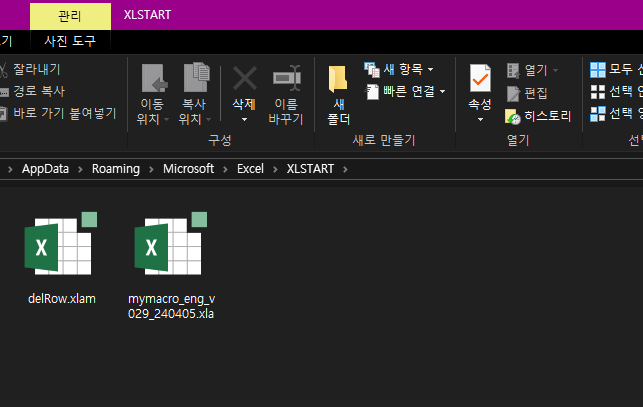Expand the 삭제 dropdown arrow

[x=244, y=119]
